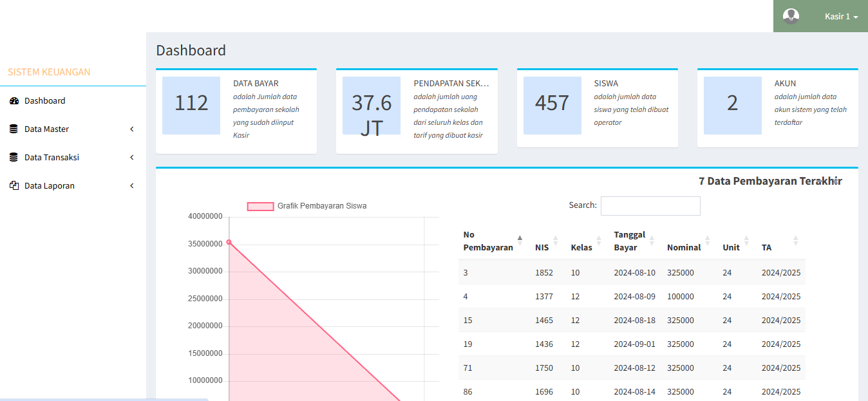
Task: Sort by Tanggal Bayar column header
Action: pos(630,241)
